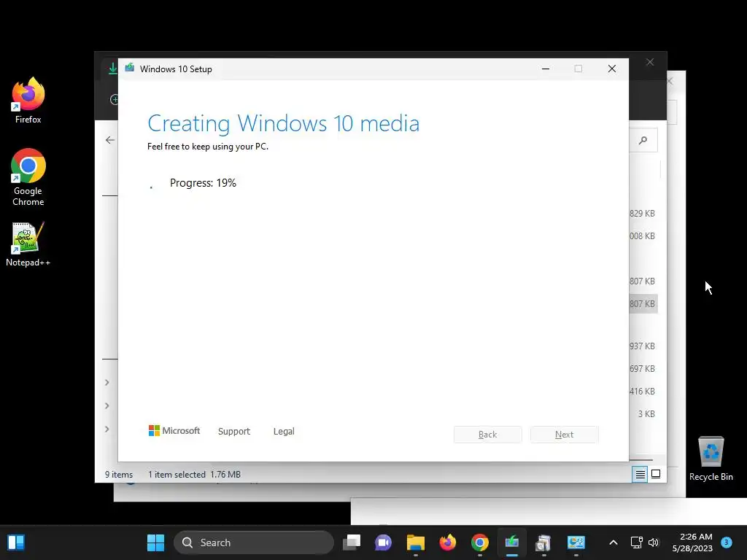Screen dimensions: 747x560
Task: Select the 829 KB file in Explorer
Action: click(642, 214)
